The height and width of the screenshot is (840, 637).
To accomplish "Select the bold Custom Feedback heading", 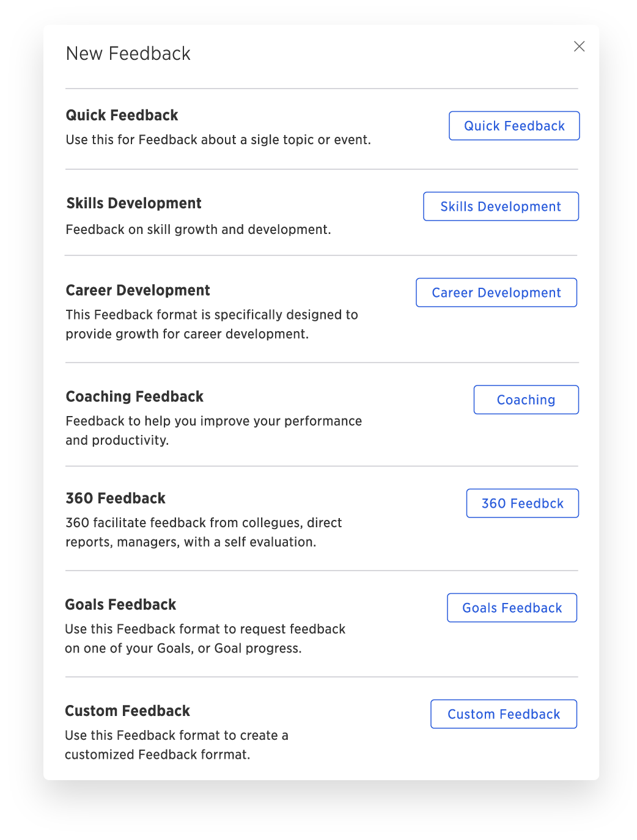I will (127, 711).
